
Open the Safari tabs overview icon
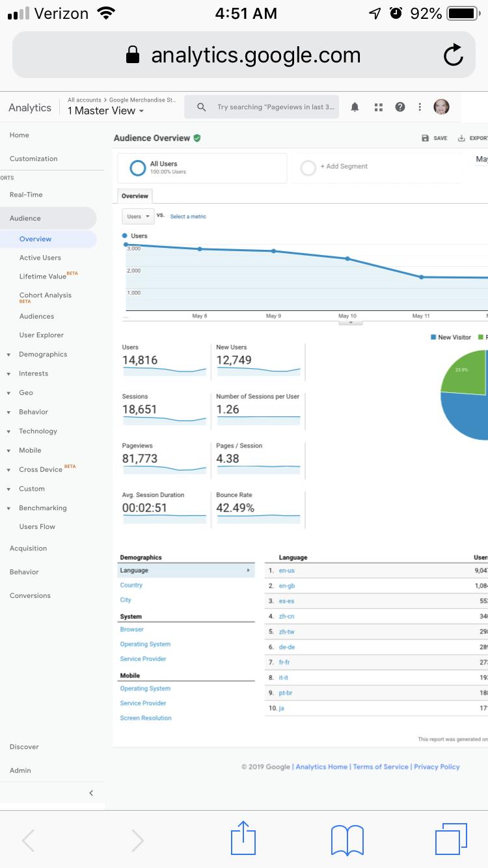pyautogui.click(x=451, y=839)
